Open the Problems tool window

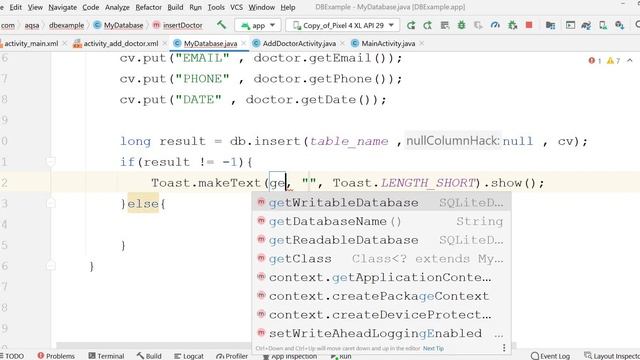pyautogui.click(x=56, y=356)
